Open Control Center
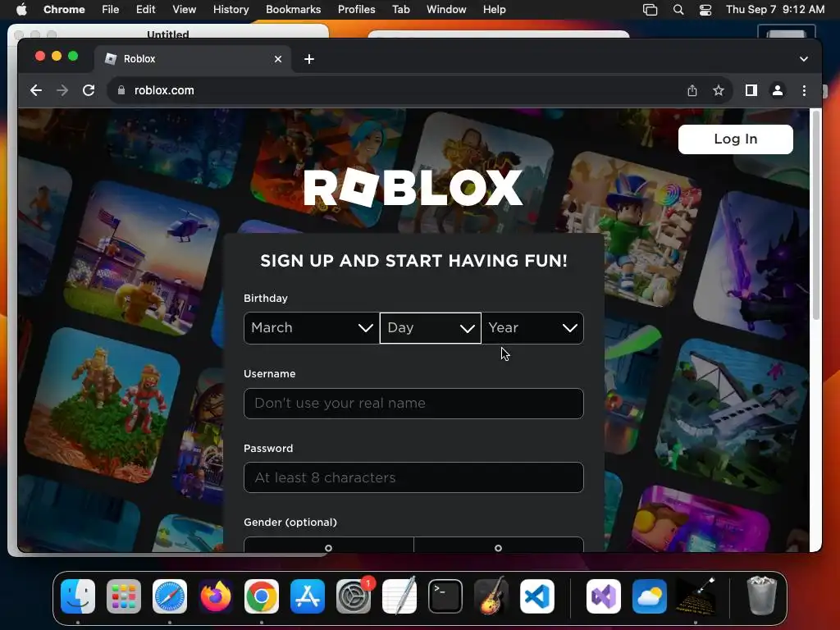840x630 pixels. [x=705, y=10]
